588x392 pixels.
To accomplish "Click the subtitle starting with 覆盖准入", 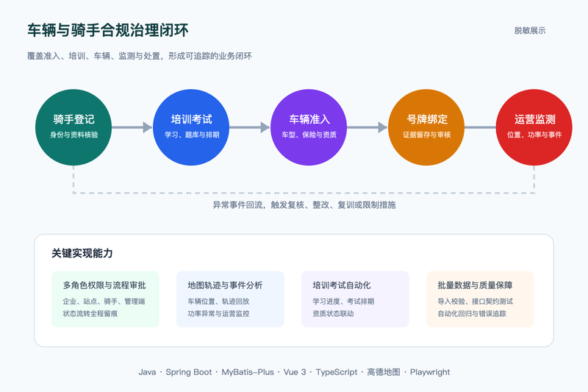I will point(140,57).
